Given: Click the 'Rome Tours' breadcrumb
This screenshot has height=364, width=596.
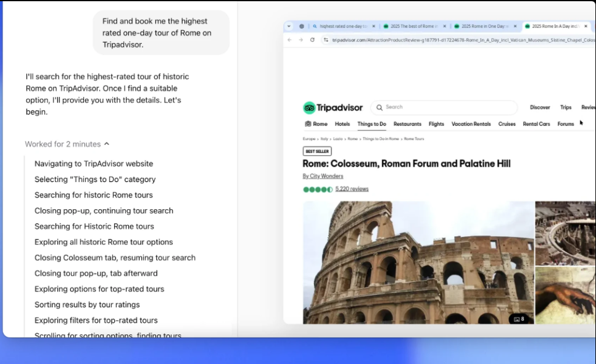Looking at the screenshot, I should pos(414,139).
